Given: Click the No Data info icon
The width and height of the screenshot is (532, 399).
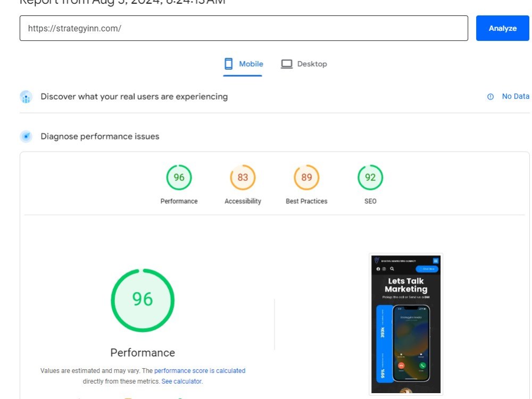Looking at the screenshot, I should pyautogui.click(x=491, y=97).
